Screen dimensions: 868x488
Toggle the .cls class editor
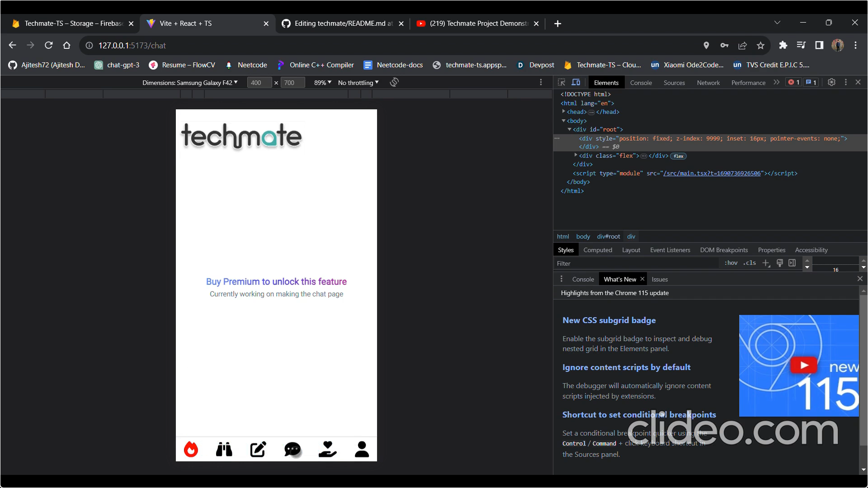750,263
